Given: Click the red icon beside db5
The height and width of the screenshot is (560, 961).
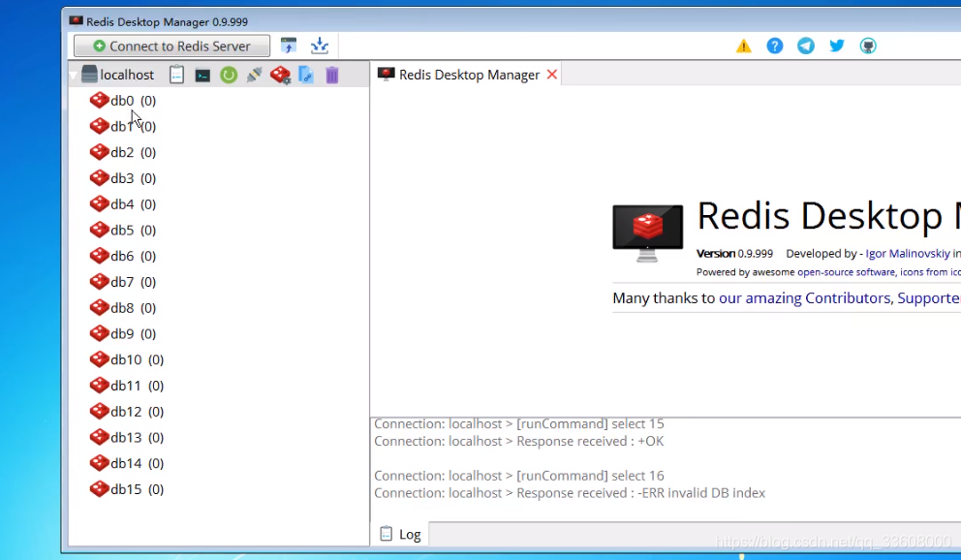Looking at the screenshot, I should pyautogui.click(x=99, y=230).
